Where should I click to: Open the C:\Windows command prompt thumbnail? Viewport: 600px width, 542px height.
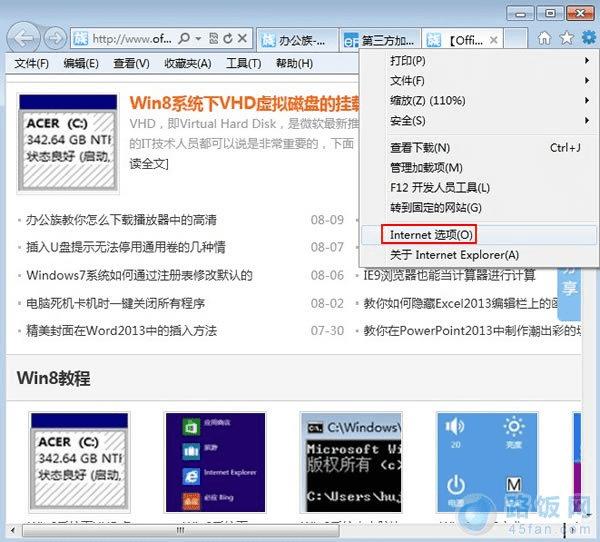coord(351,462)
